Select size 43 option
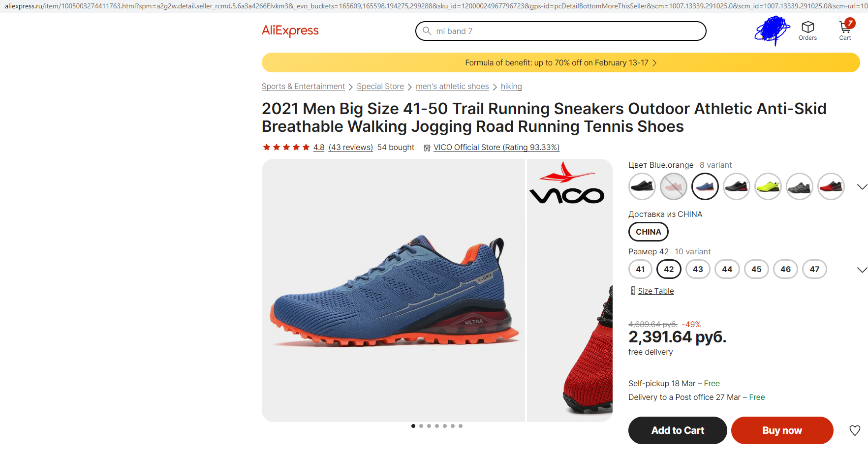The image size is (868, 455). 698,269
